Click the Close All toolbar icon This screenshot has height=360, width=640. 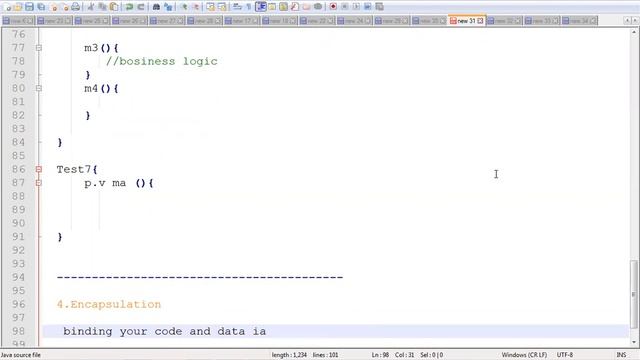coord(65,7)
